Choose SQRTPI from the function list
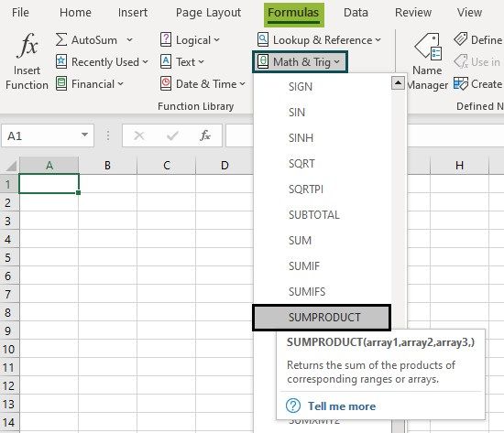Viewport: 504px width, 433px height. click(x=323, y=189)
